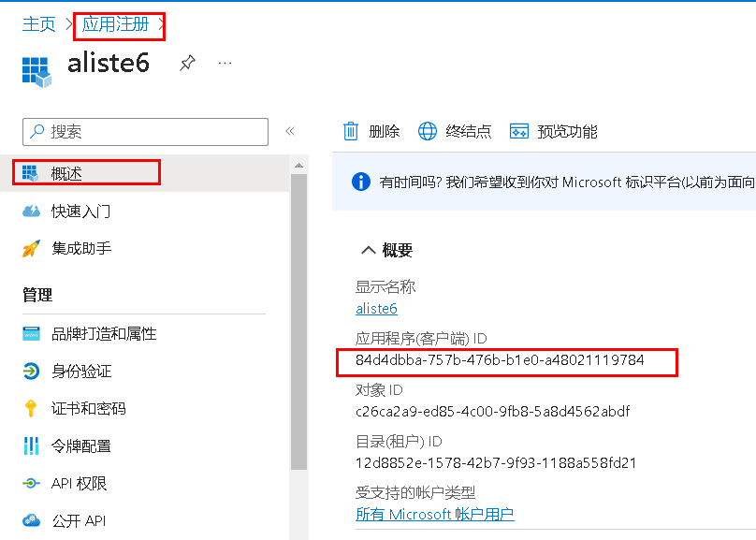Click the 所有 Microsoft 帐户用户 link
Viewport: 756px width, 540px height.
434,514
